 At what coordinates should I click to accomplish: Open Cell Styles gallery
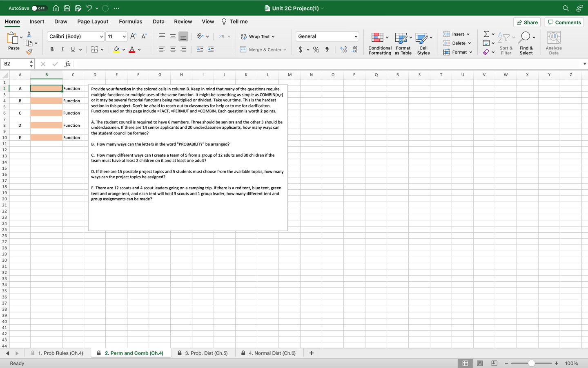(x=423, y=43)
